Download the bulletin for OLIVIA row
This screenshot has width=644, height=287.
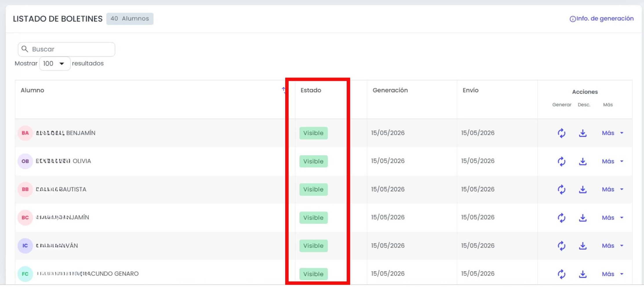tap(583, 161)
